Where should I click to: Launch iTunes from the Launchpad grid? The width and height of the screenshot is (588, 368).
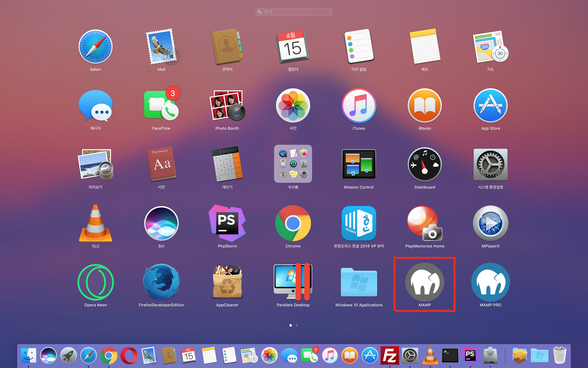click(x=359, y=106)
